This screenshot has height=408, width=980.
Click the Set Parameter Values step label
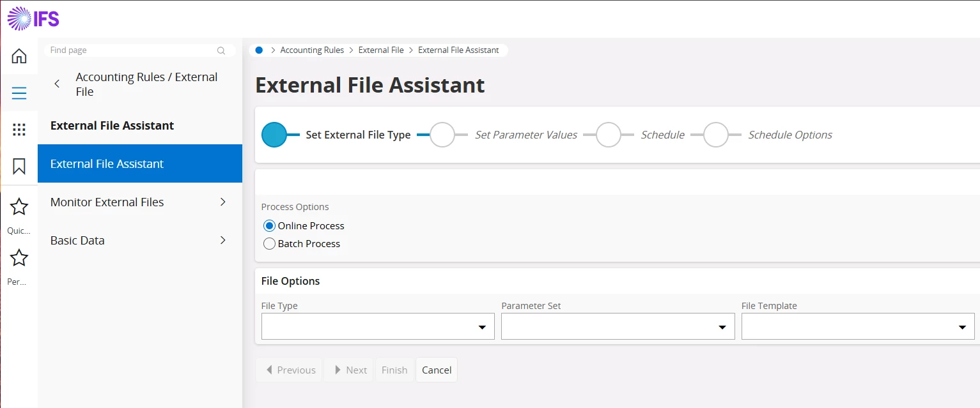526,135
